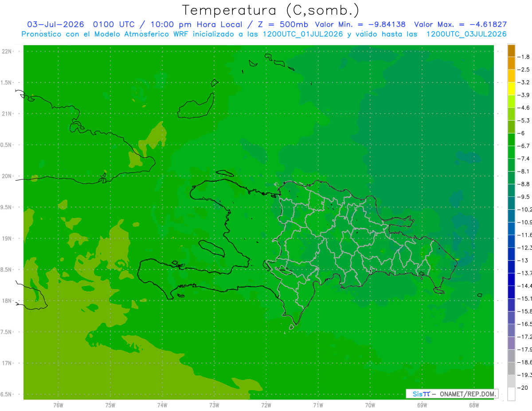Click the "-17.2" colorbar value
This screenshot has width=532, height=411.
tap(524, 337)
